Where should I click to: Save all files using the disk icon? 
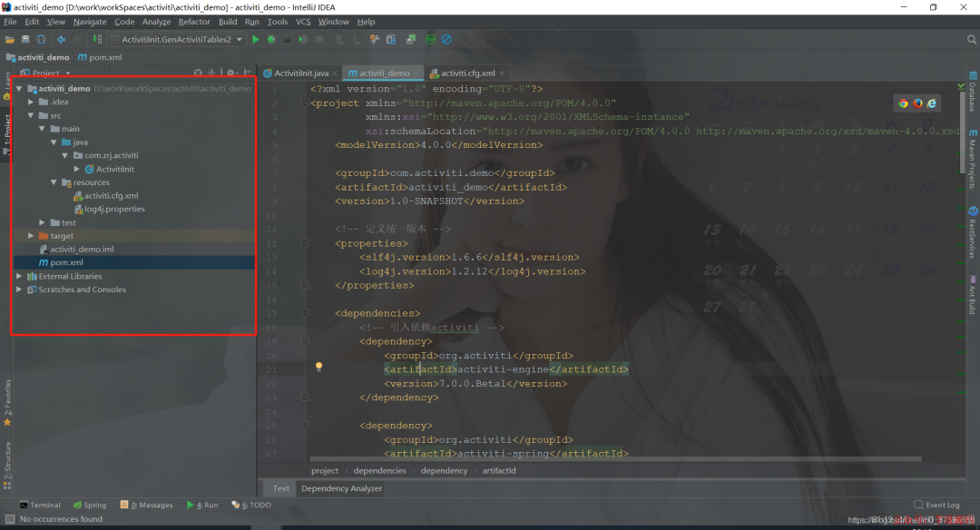[x=25, y=39]
